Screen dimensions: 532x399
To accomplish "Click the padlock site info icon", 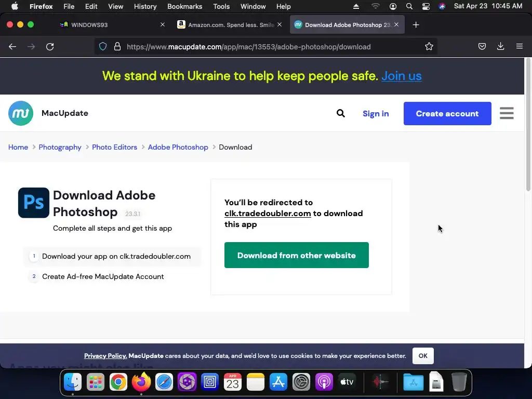I will click(x=117, y=46).
